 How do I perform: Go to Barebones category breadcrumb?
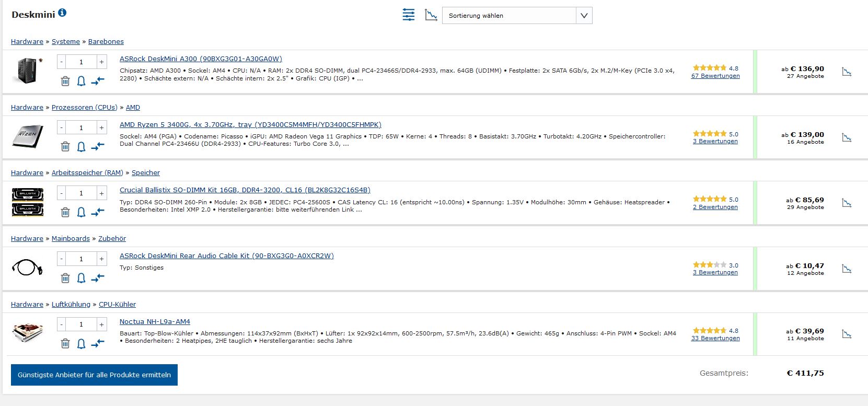point(106,42)
